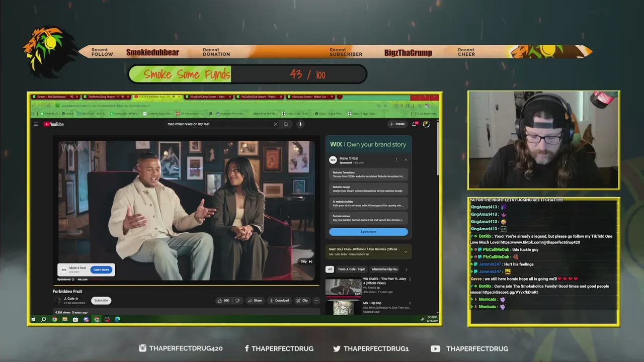
Task: Click the Clip button
Action: point(302,300)
